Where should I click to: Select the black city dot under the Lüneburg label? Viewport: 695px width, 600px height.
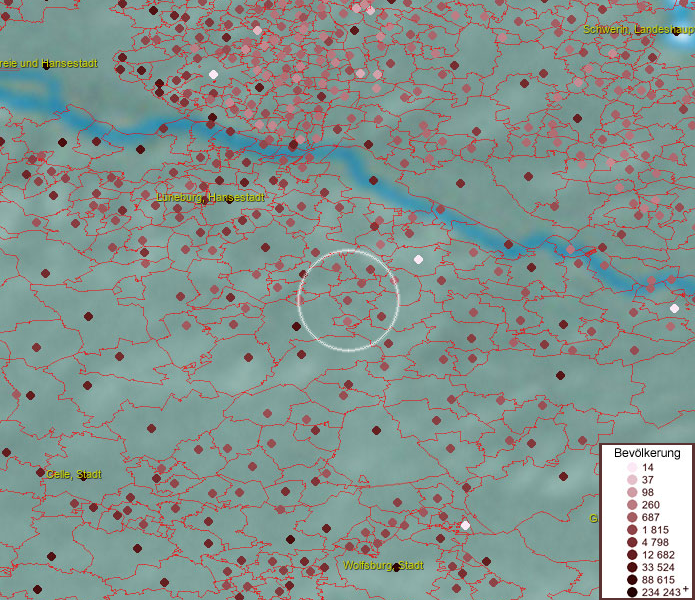[x=229, y=200]
